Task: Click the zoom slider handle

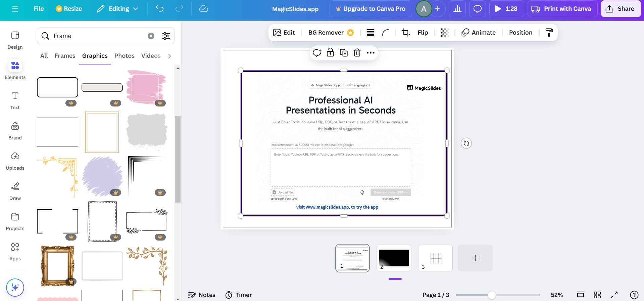Action: click(492, 295)
